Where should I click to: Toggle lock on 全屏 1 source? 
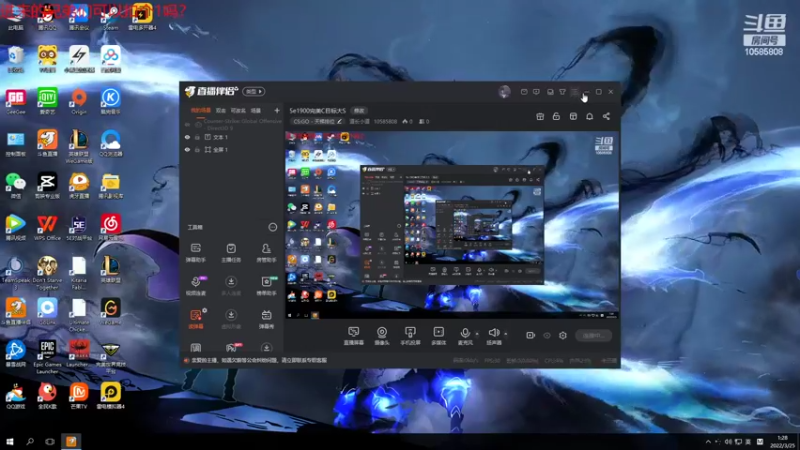pyautogui.click(x=197, y=149)
